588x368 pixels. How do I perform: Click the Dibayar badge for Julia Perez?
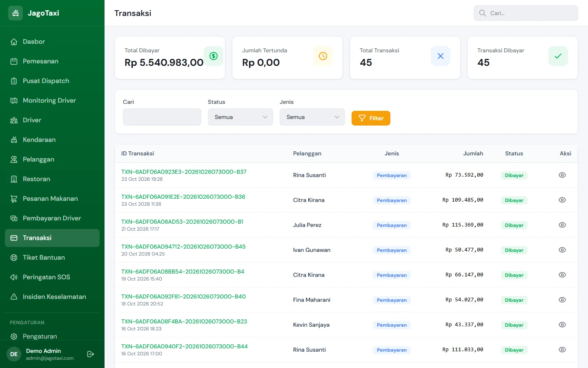pos(514,225)
